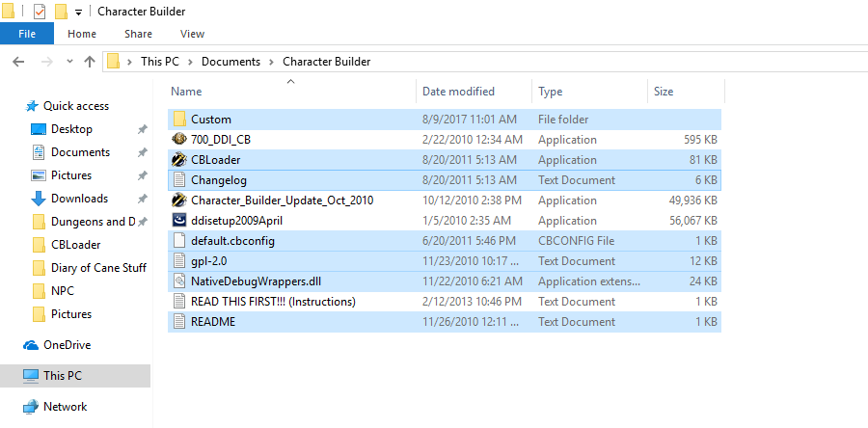Viewport: 868px width, 428px height.
Task: Switch to the View ribbon tab
Action: [192, 34]
